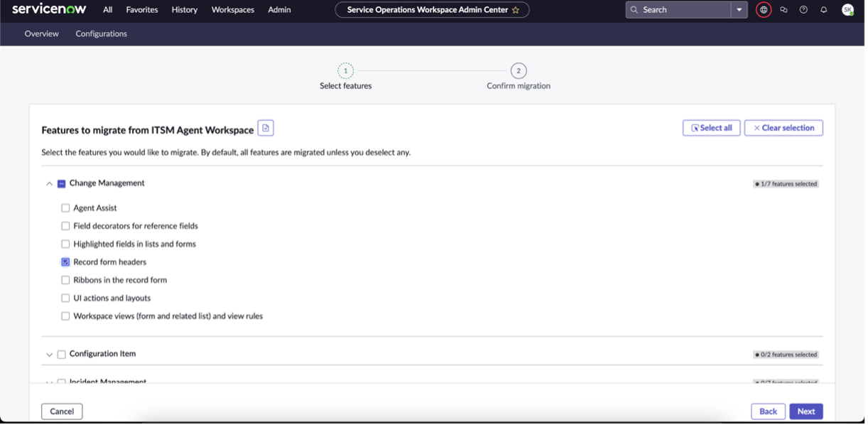Click the 0/2 features selected badge
The width and height of the screenshot is (868, 425).
[786, 355]
